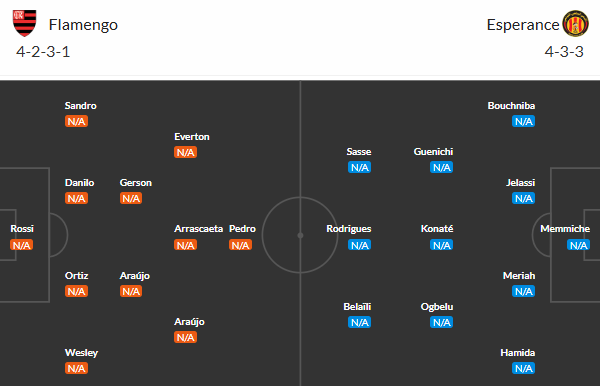Select goalkeeper Memmiche's rating badge
600x386 pixels.
(578, 245)
